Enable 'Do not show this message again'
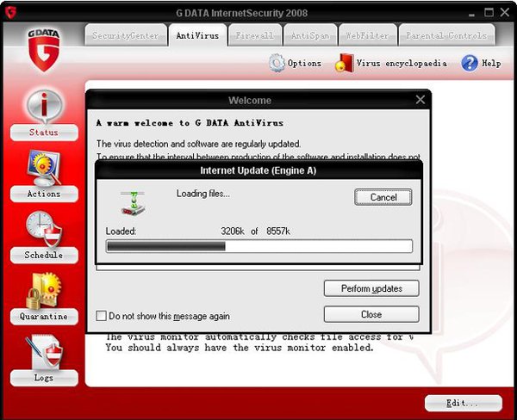The width and height of the screenshot is (517, 420). 102,316
